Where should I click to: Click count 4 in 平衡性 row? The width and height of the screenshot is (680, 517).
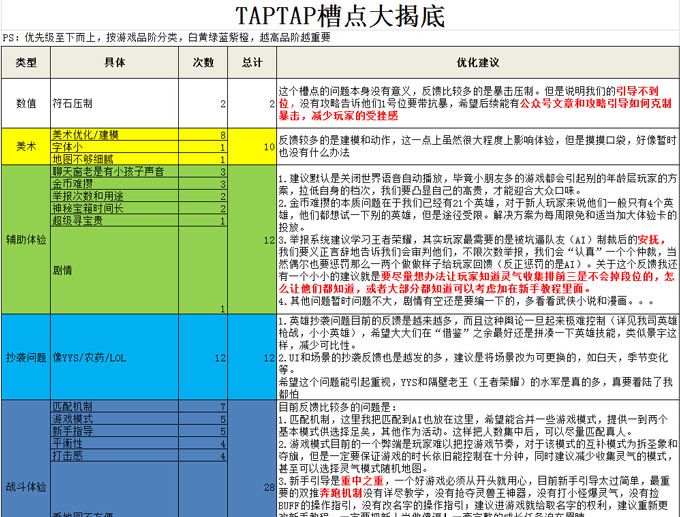[203, 443]
